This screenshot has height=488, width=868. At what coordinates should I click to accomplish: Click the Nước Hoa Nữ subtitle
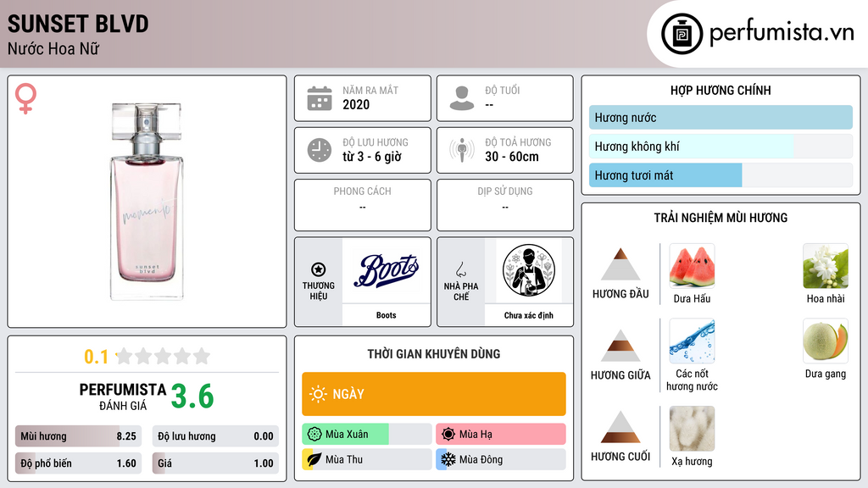(x=53, y=48)
